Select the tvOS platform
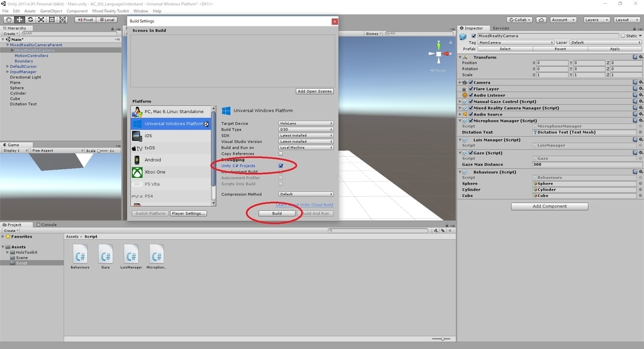The width and height of the screenshot is (644, 349). tap(171, 148)
